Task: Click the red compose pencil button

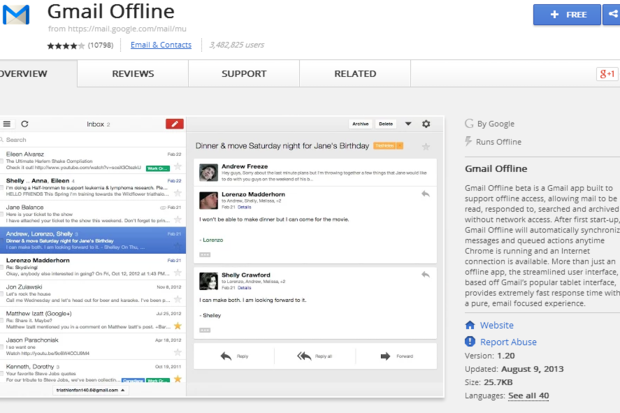Action: point(174,124)
